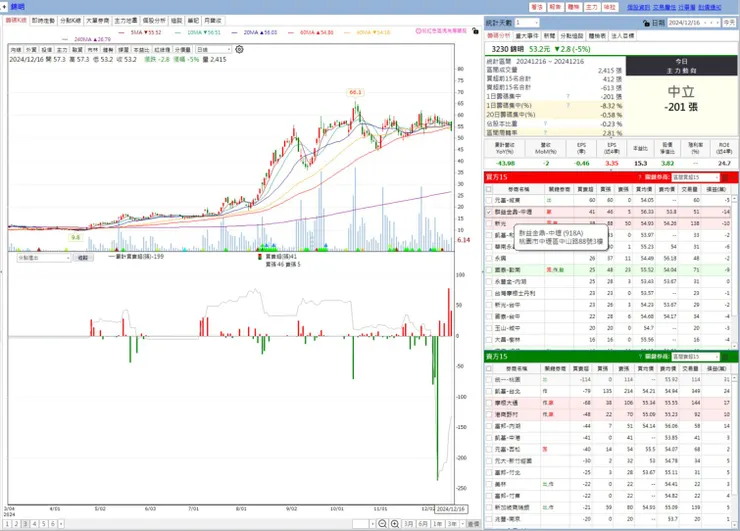
Task: Click help icon beside 佔股本比重 row
Action: coord(545,124)
